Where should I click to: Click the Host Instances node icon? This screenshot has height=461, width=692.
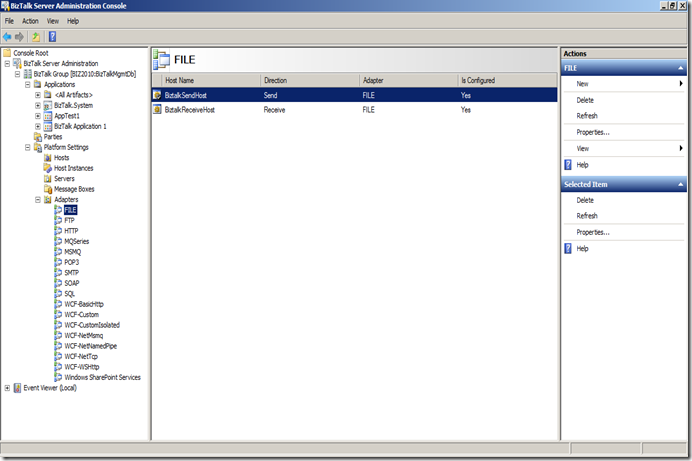click(x=48, y=168)
